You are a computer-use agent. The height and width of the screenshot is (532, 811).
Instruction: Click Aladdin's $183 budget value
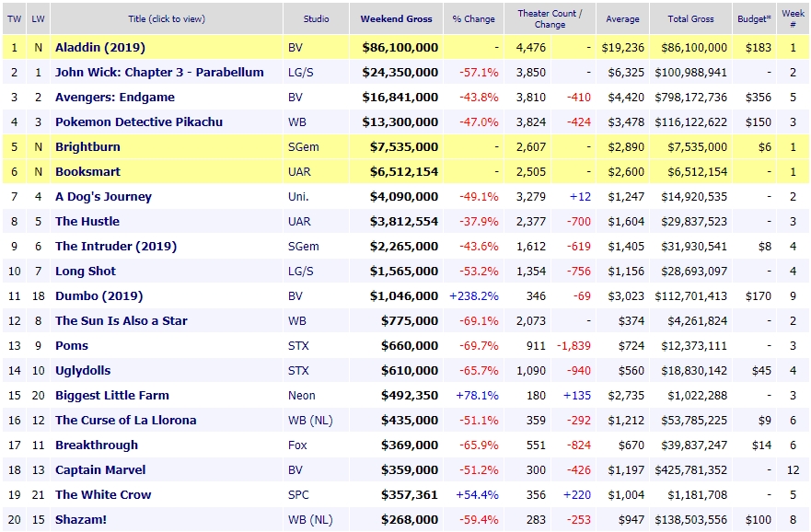coord(759,48)
